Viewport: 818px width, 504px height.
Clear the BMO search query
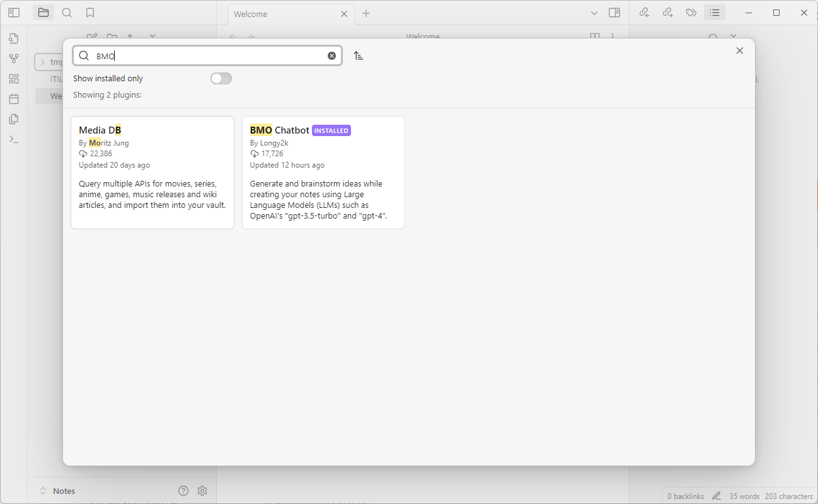tap(331, 55)
